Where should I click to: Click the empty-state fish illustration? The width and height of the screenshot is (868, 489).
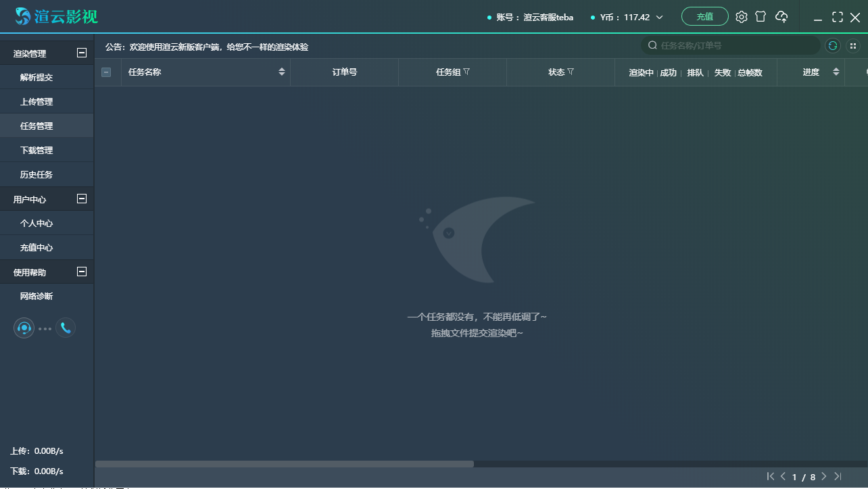pyautogui.click(x=477, y=240)
